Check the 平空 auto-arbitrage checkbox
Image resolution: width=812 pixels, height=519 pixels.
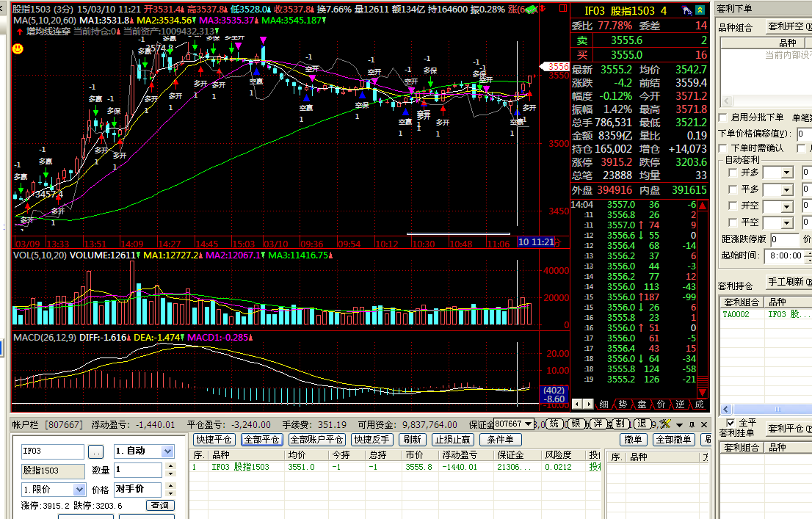click(733, 222)
